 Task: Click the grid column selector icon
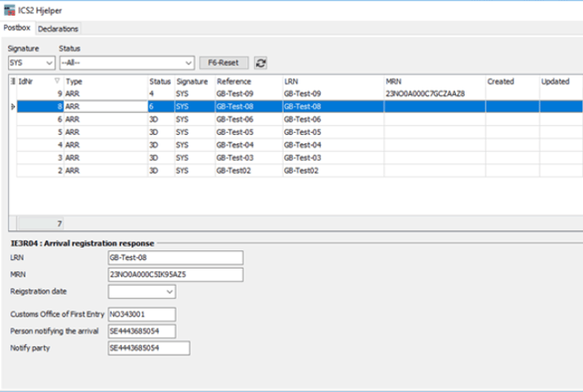click(x=12, y=81)
